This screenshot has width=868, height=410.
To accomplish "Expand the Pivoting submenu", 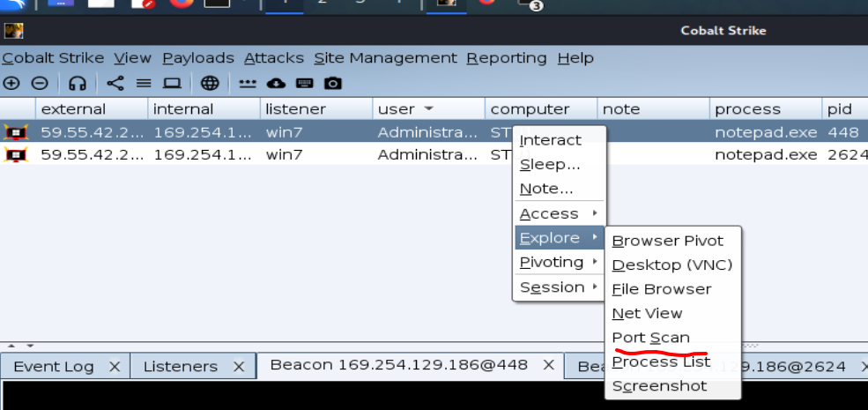I will coord(559,262).
